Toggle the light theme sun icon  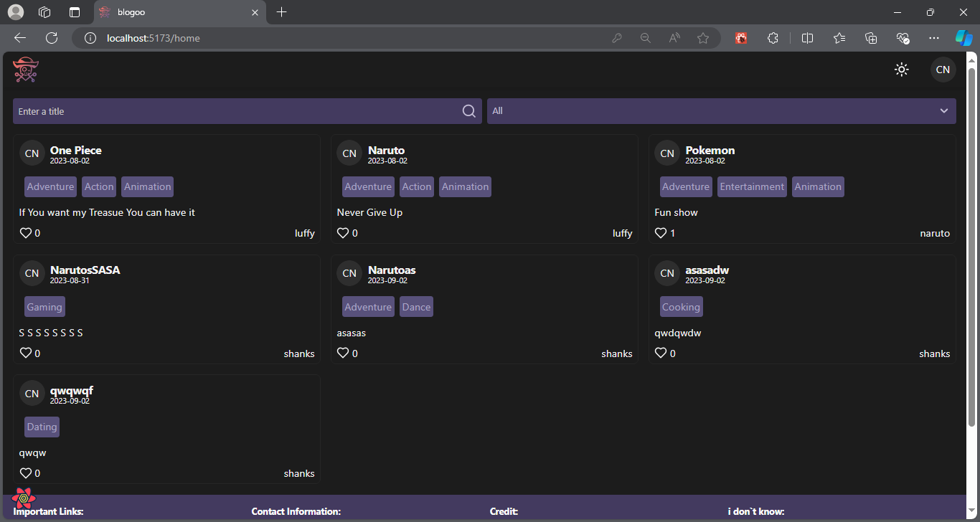(902, 70)
